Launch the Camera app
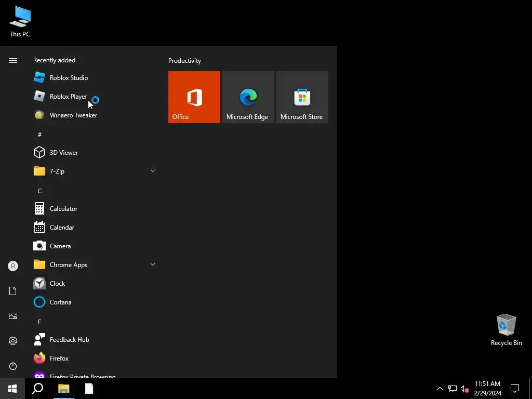This screenshot has width=532, height=399. (95, 246)
